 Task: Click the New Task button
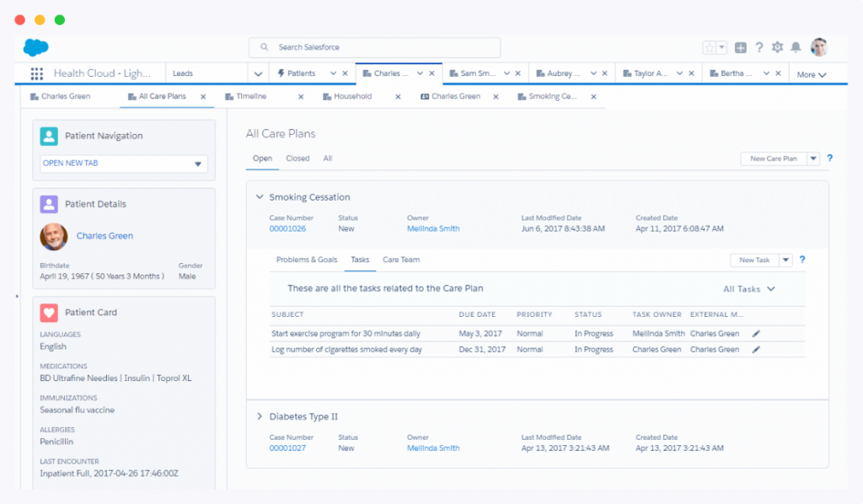pos(753,260)
